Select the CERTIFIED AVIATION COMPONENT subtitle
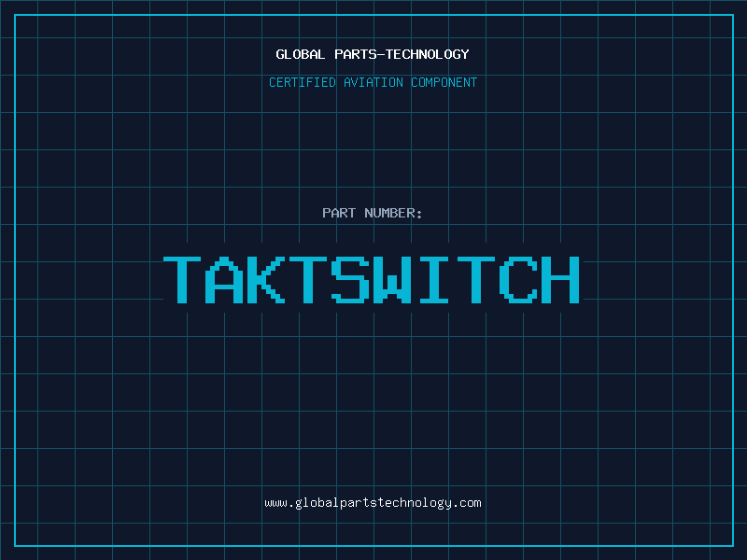Viewport: 747px width, 560px height. click(x=373, y=82)
